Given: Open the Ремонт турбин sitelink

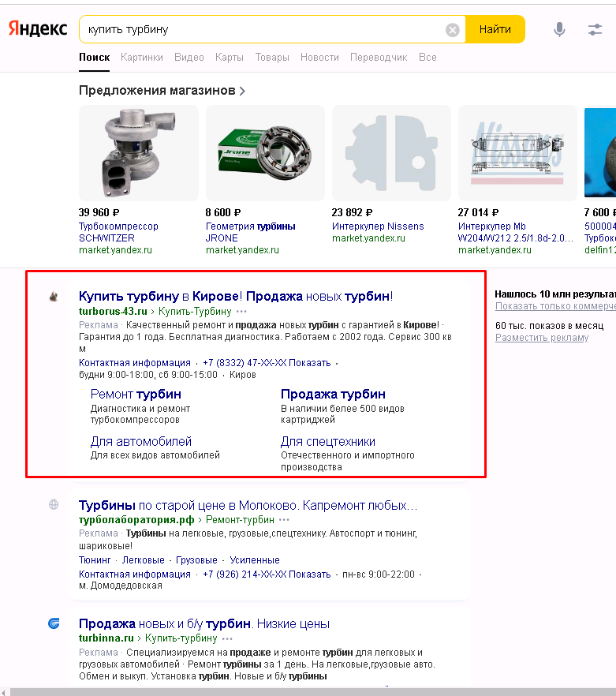Looking at the screenshot, I should tap(136, 395).
